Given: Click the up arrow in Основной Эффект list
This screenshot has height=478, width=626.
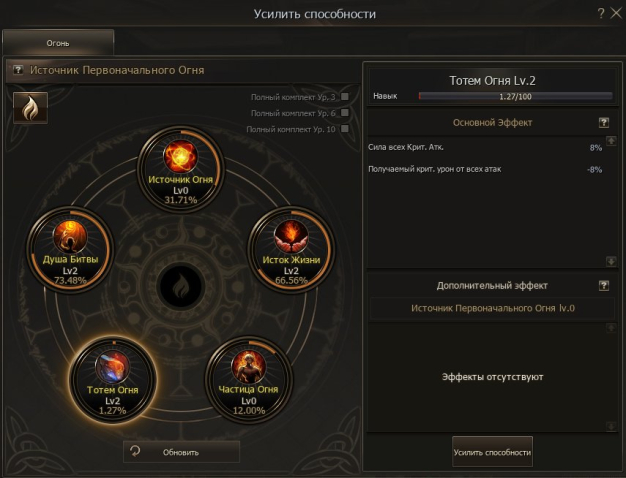Looking at the screenshot, I should coord(611,141).
